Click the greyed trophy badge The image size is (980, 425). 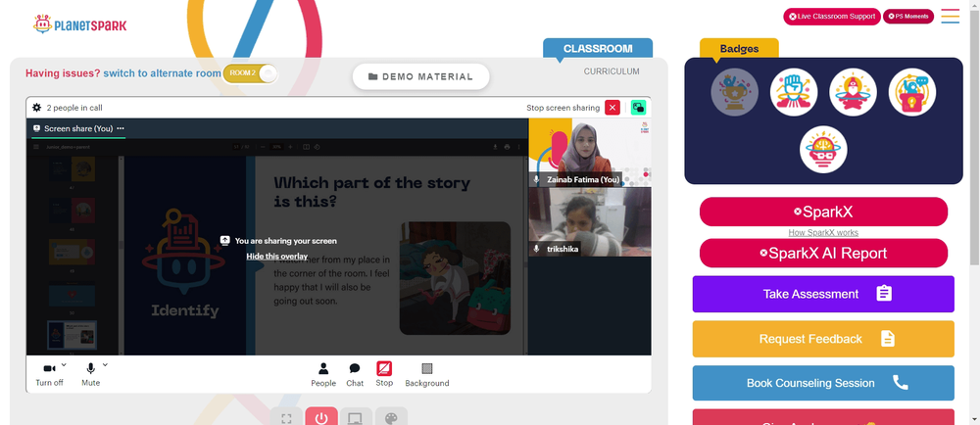tap(734, 92)
